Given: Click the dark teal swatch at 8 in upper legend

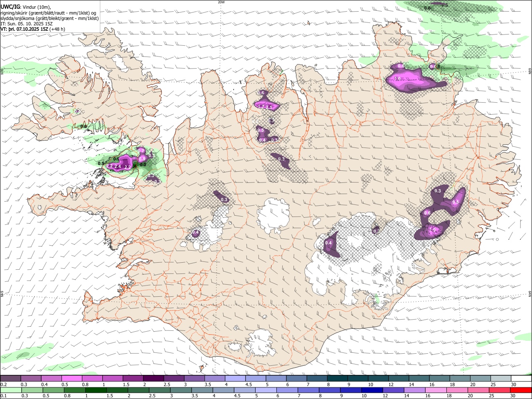Looking at the screenshot, I should tap(337, 379).
